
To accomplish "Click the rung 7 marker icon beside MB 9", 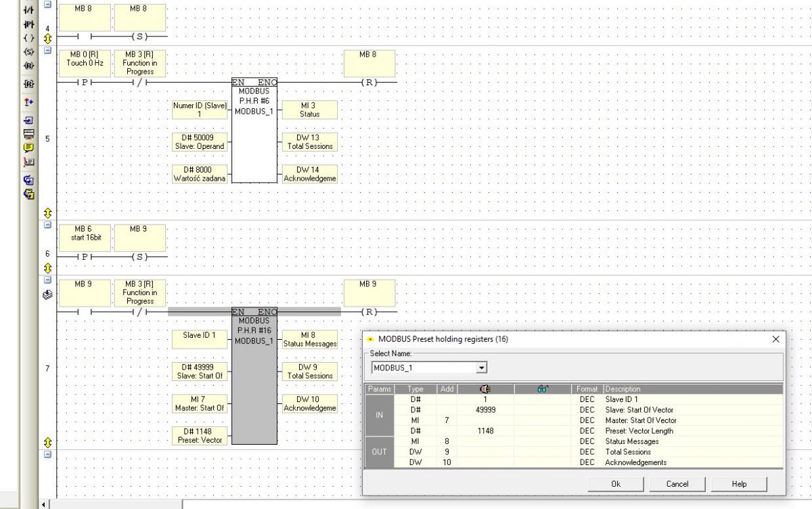I will (48, 294).
